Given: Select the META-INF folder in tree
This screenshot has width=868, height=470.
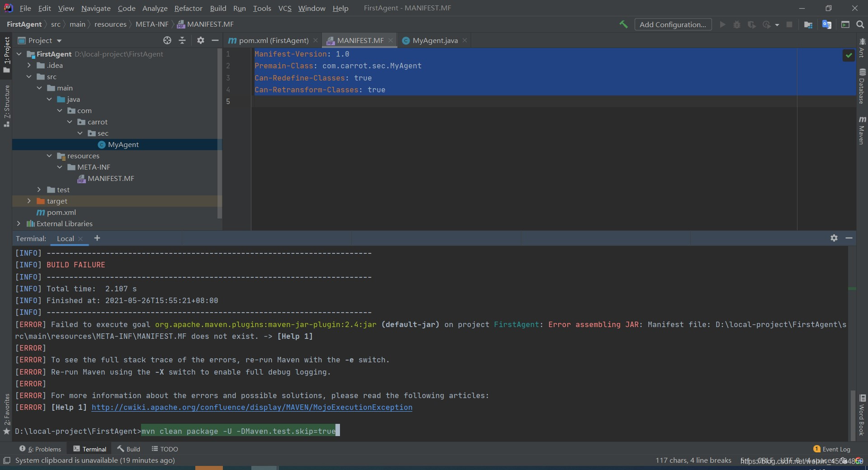Looking at the screenshot, I should point(89,167).
